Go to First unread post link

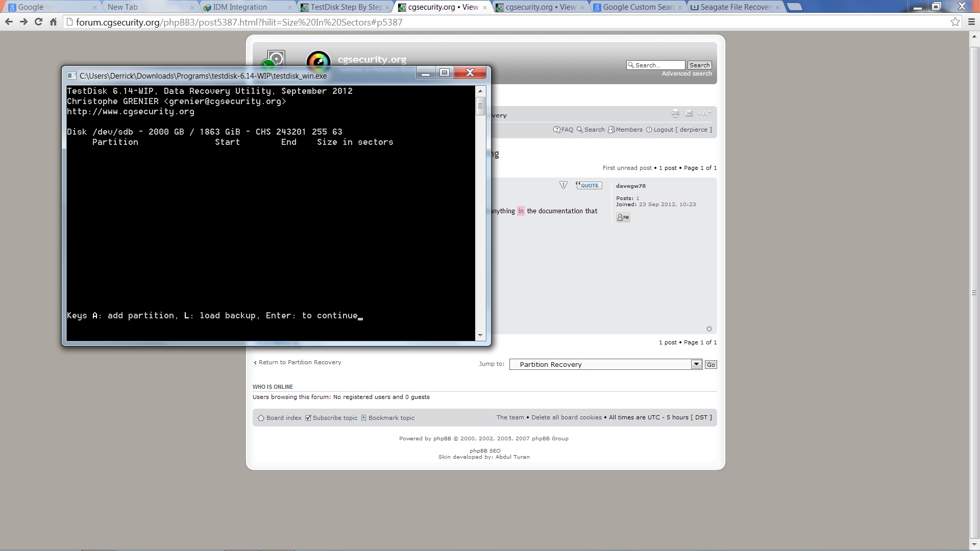tap(627, 168)
